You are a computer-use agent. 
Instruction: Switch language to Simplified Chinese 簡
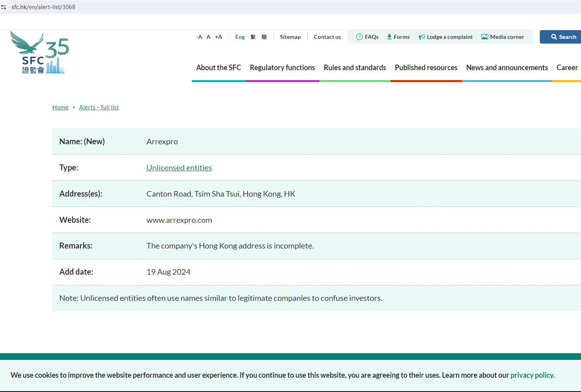point(264,37)
